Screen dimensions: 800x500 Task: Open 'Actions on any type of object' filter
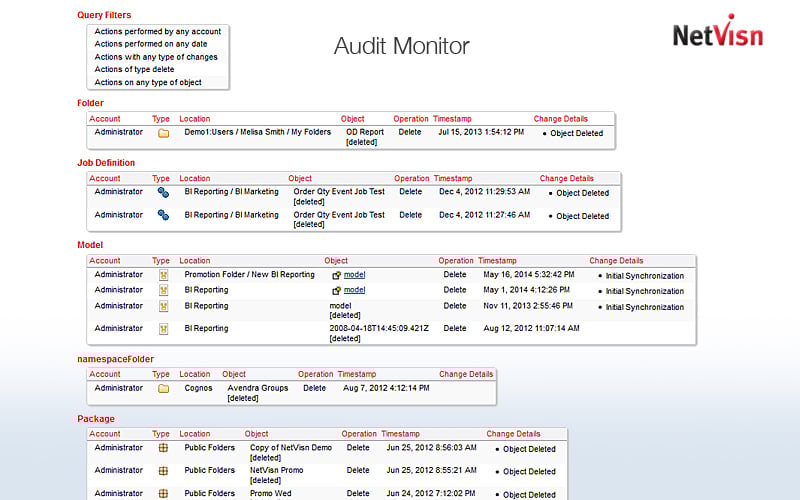coord(148,83)
